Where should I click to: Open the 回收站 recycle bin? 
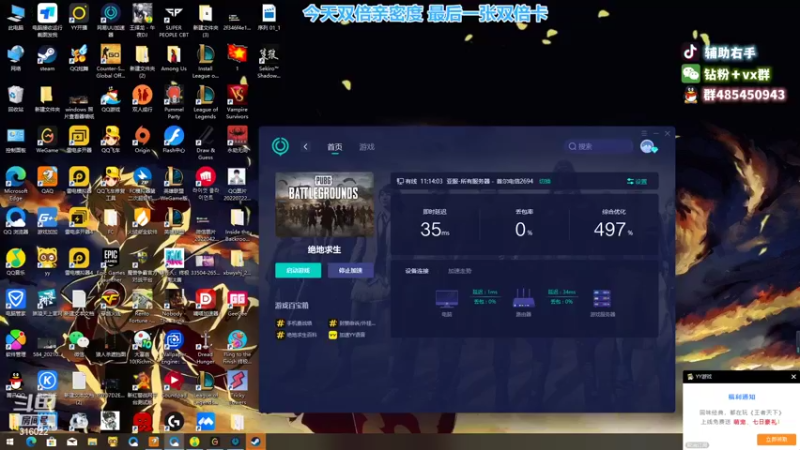pyautogui.click(x=15, y=98)
